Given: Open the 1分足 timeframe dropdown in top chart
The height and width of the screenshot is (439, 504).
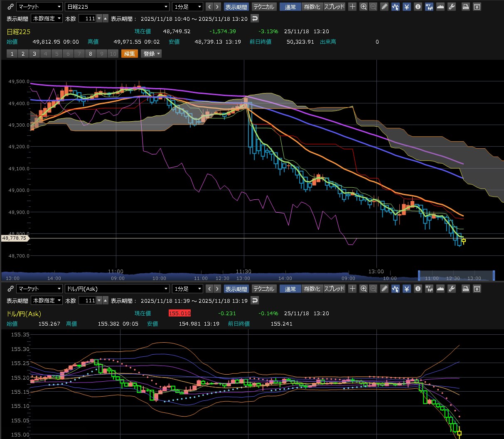Looking at the screenshot, I should coord(187,7).
